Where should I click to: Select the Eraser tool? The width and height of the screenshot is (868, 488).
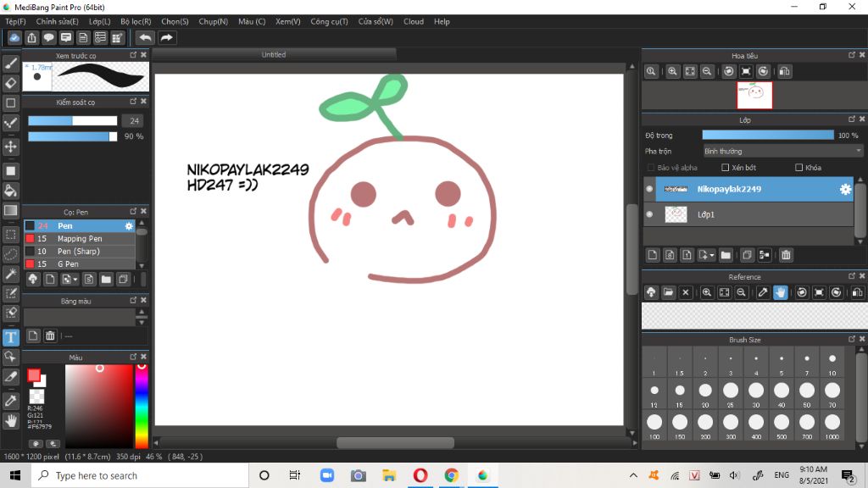click(10, 83)
